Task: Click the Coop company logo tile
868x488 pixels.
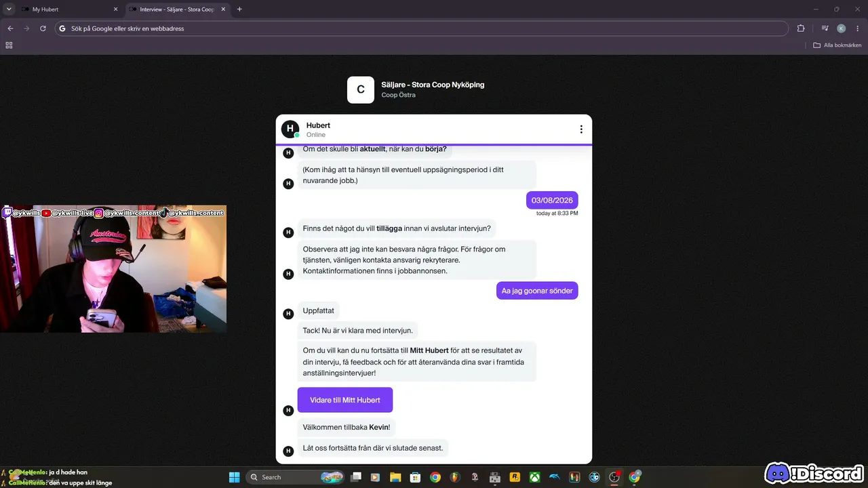Action: click(x=361, y=89)
